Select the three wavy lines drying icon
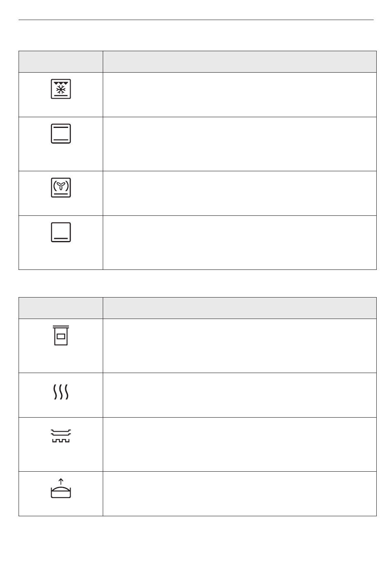This screenshot has height=567, width=392. [61, 392]
